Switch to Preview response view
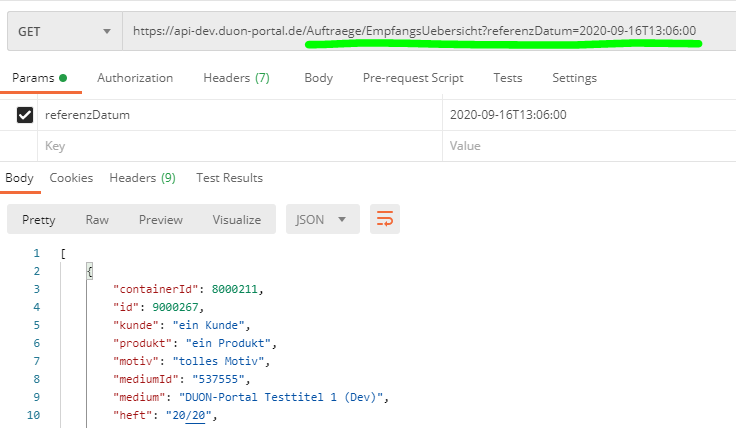Screen dimensions: 736x428 click(x=160, y=219)
